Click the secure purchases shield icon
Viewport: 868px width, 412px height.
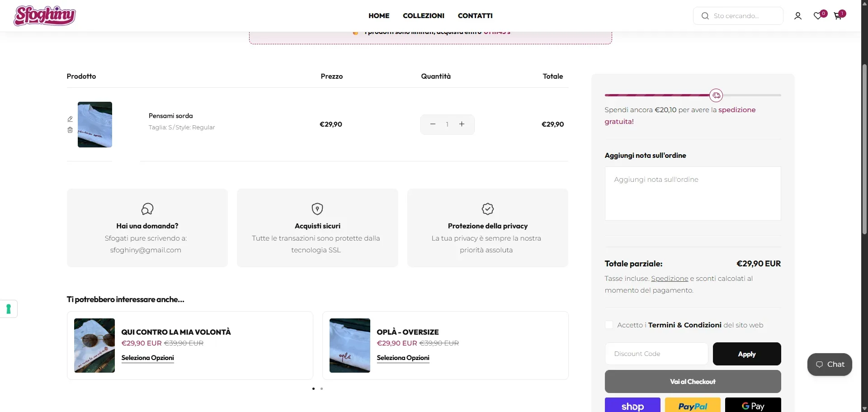[x=317, y=209]
